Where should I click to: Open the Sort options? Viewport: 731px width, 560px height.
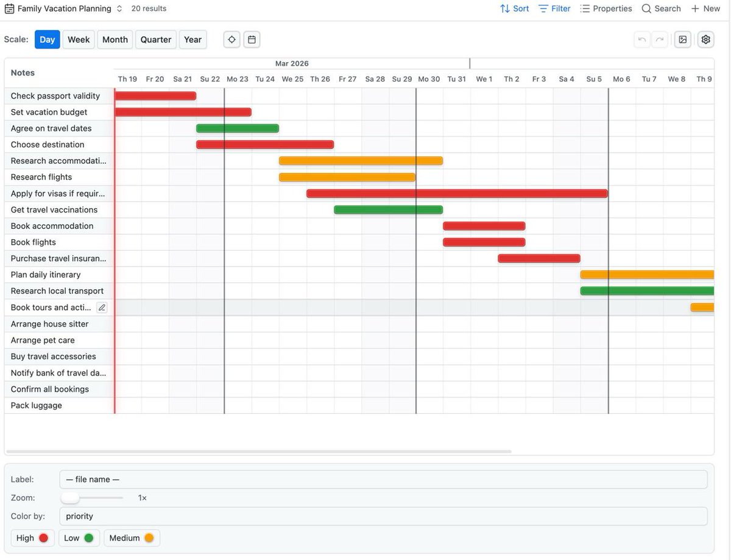coord(514,9)
